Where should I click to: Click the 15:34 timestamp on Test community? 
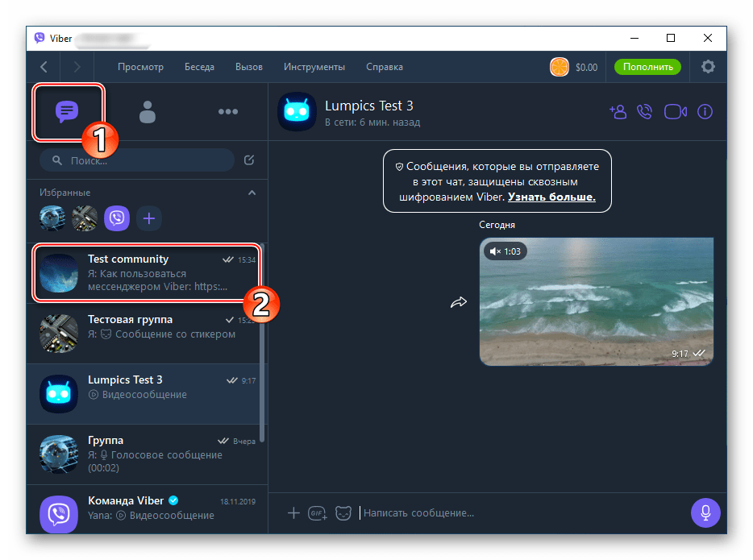click(x=247, y=259)
